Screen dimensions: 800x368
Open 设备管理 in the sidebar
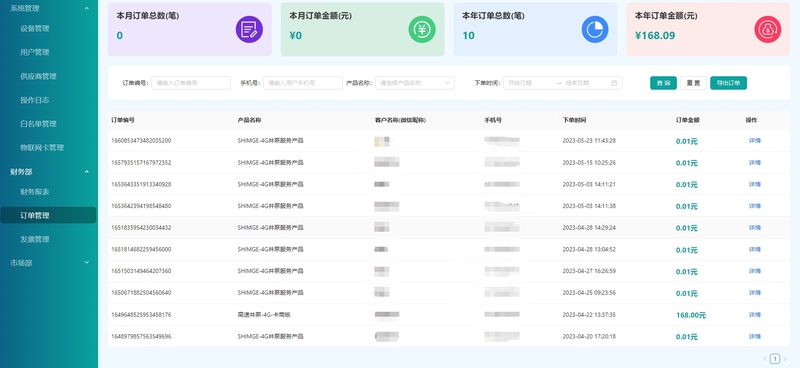pyautogui.click(x=35, y=29)
